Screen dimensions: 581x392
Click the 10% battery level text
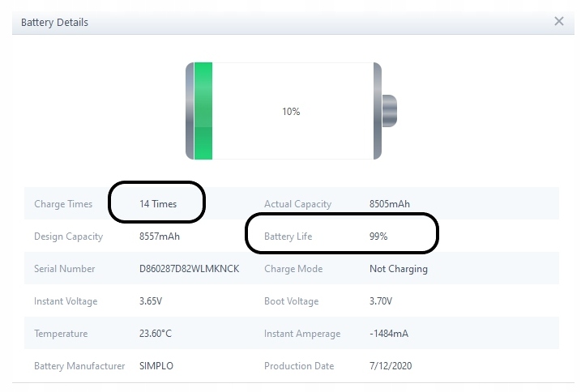(x=291, y=112)
